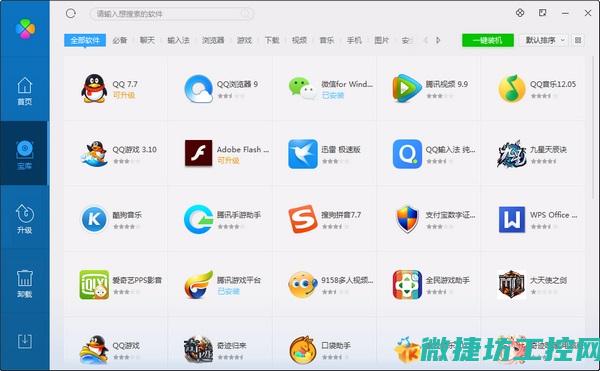This screenshot has height=371, width=600.
Task: Click the bottom-row QQ游戏 icon
Action: coord(94,350)
